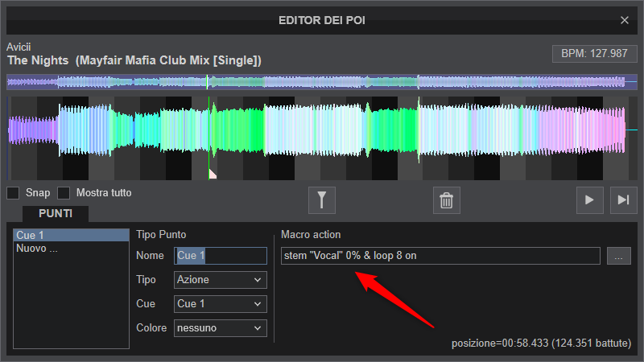Click into the Macro action text field
Screen dimensions: 644x362
point(440,256)
